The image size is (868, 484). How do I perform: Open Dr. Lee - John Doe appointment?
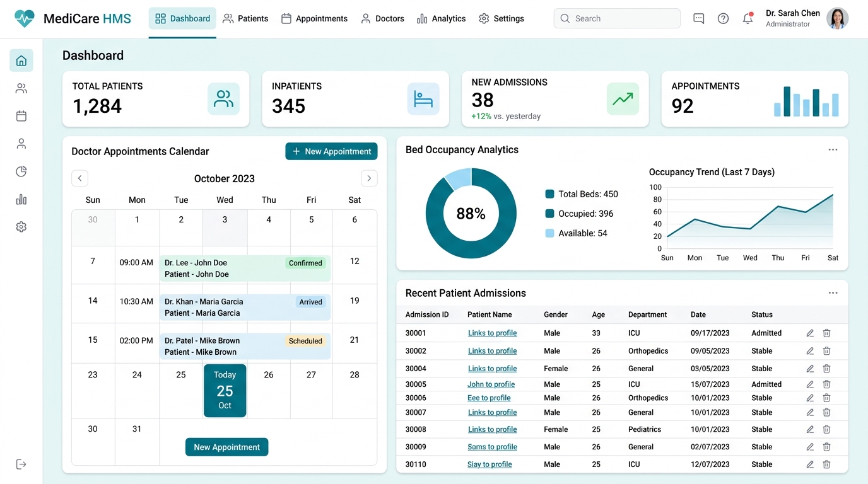tap(245, 268)
